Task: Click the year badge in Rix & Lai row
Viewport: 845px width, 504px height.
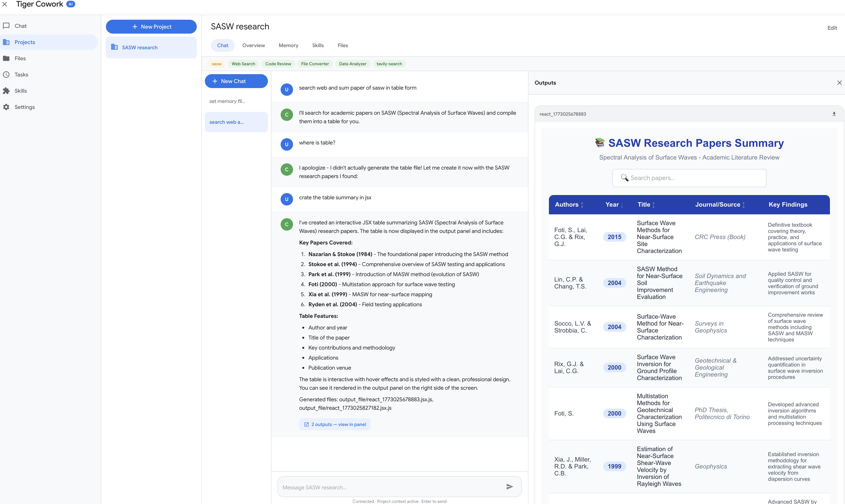Action: pyautogui.click(x=614, y=367)
